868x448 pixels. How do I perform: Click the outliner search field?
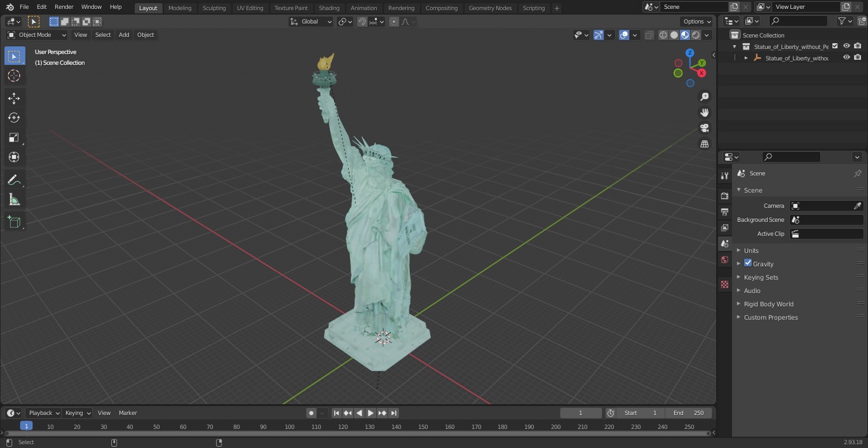pos(797,21)
